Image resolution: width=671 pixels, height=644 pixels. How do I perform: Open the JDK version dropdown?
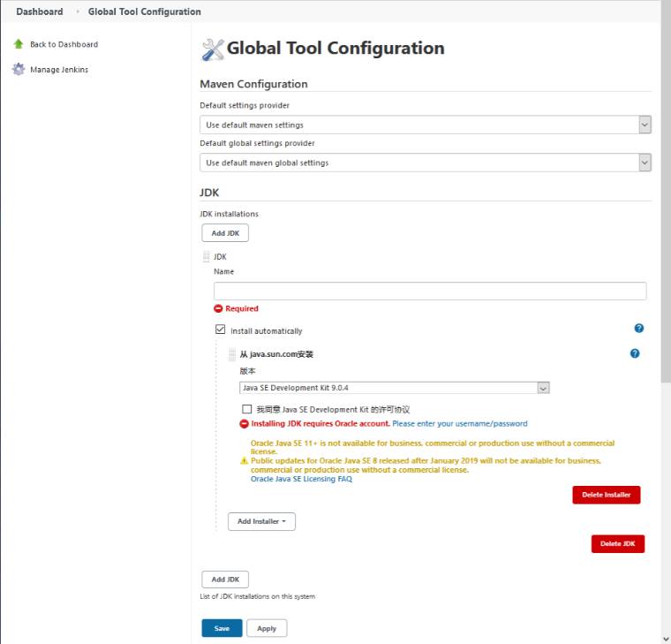(x=395, y=388)
